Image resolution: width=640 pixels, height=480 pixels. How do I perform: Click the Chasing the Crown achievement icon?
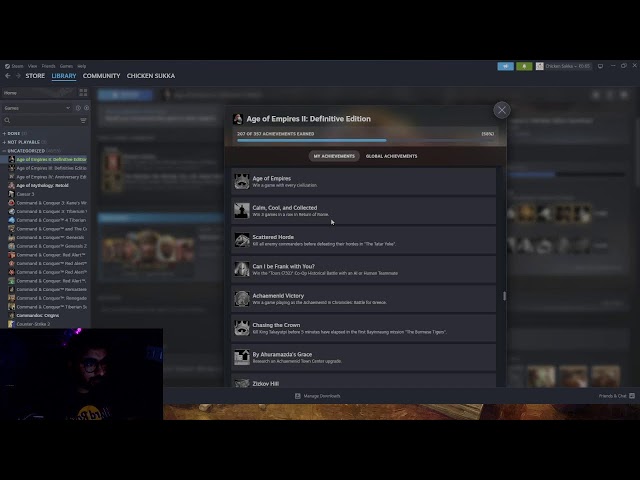pyautogui.click(x=242, y=328)
